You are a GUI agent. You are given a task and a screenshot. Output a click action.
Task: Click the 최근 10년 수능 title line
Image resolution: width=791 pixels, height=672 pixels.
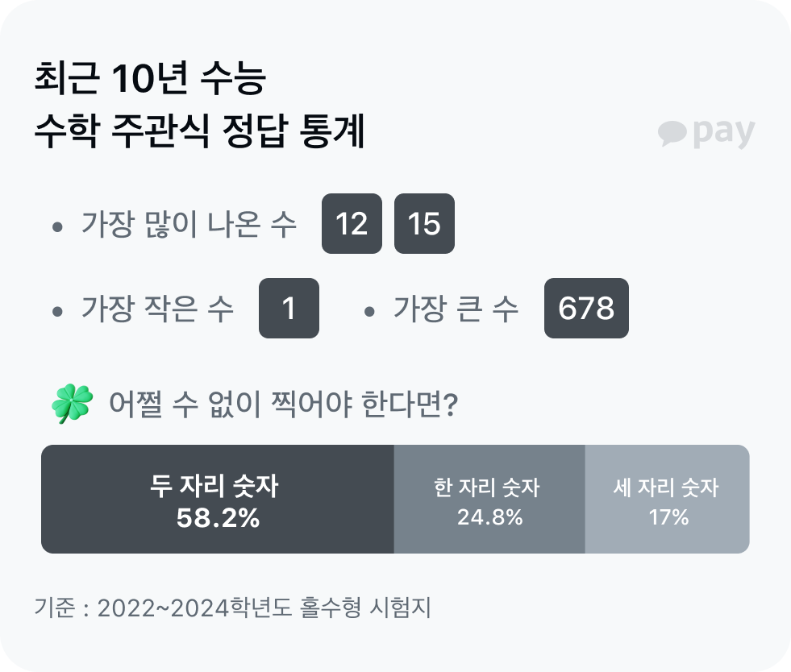[151, 79]
